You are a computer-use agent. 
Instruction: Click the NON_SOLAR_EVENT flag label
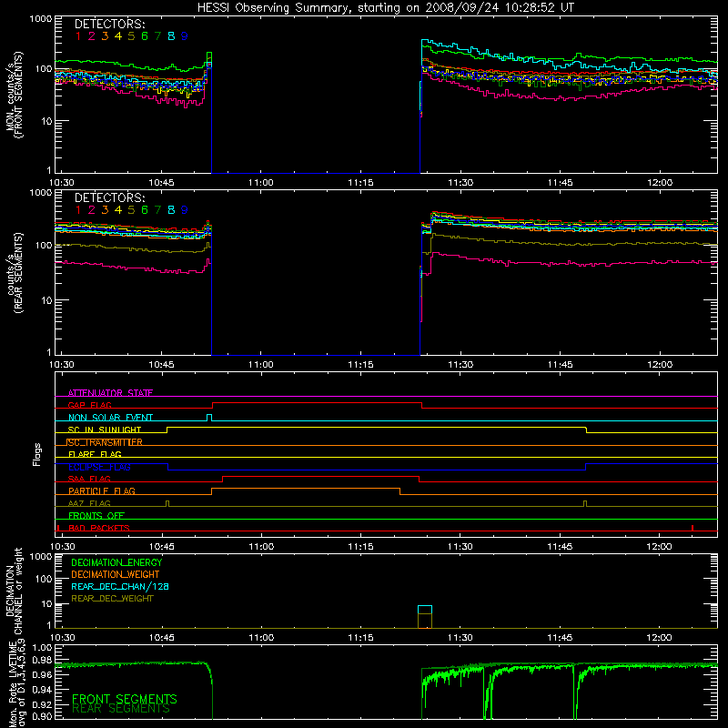click(110, 418)
